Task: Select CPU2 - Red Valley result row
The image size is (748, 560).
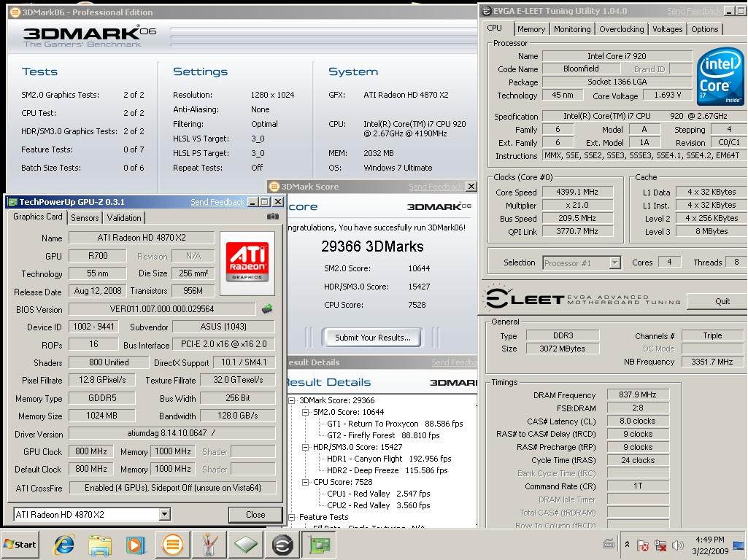Action: coord(378,505)
